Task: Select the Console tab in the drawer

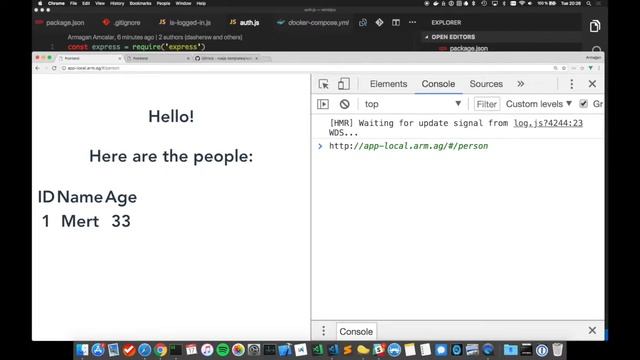Action: tap(356, 331)
